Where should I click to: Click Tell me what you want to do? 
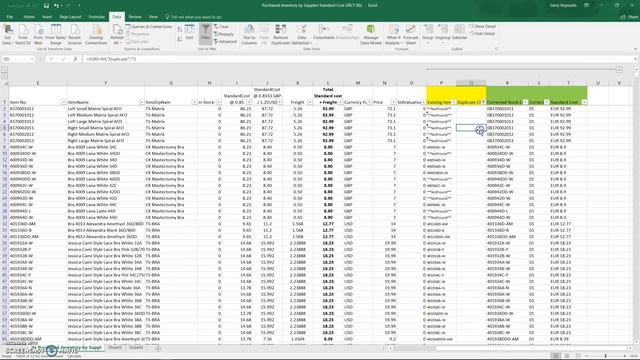point(193,17)
